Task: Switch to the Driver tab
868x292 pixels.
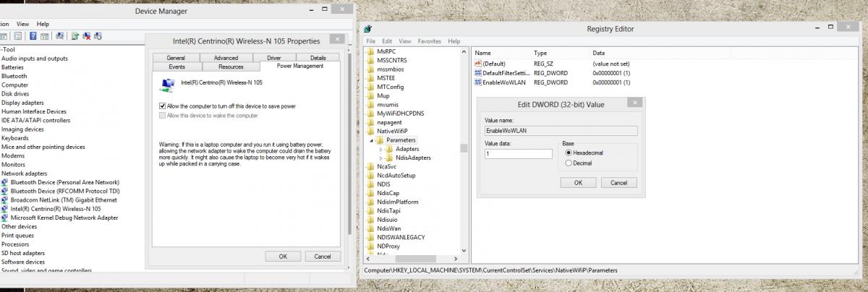Action: [x=273, y=58]
